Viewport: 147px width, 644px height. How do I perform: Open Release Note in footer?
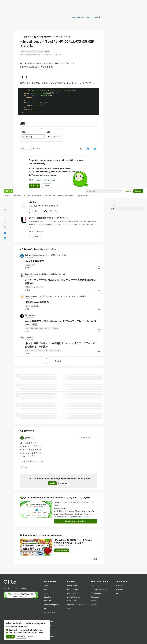[x=73, y=586]
